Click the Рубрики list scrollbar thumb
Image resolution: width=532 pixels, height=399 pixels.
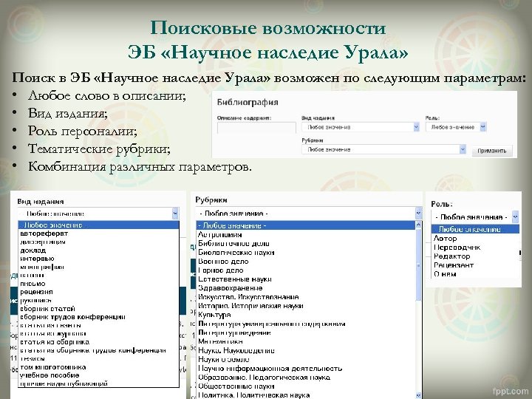click(418, 265)
